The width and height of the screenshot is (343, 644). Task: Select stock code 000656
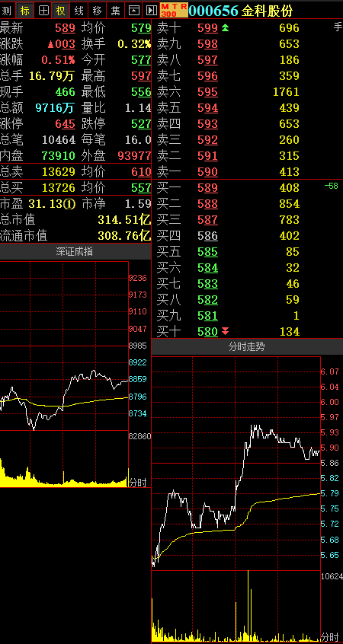click(x=213, y=11)
